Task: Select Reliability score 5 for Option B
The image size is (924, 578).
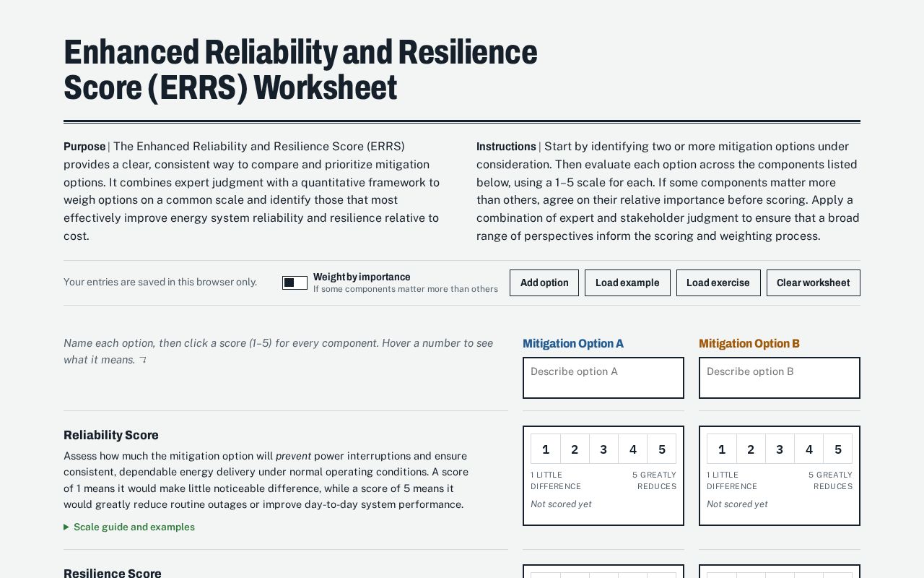Action: (837, 449)
